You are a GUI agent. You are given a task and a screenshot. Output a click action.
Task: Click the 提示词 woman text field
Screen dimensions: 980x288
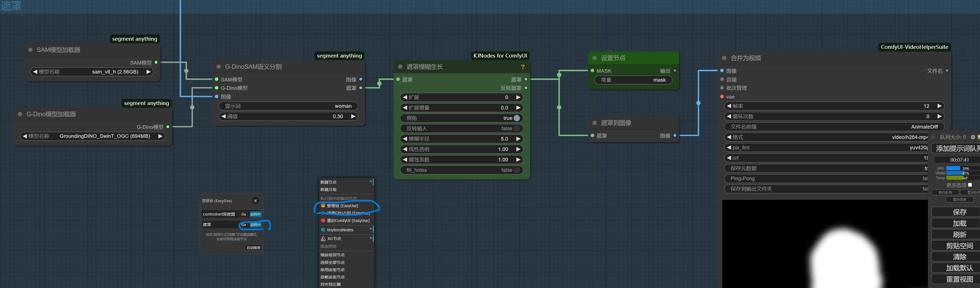pos(288,106)
